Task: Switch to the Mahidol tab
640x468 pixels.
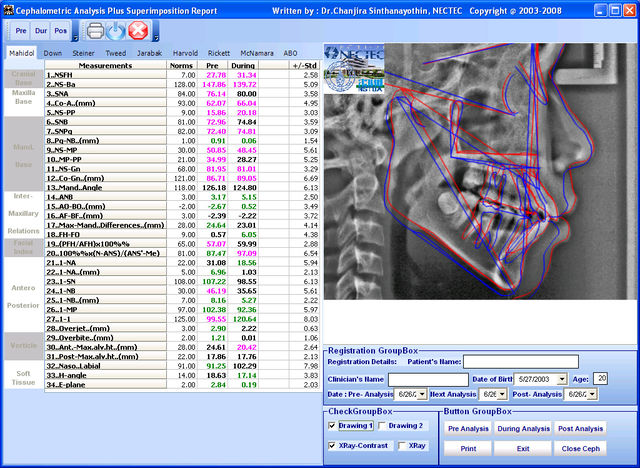Action: coord(22,53)
